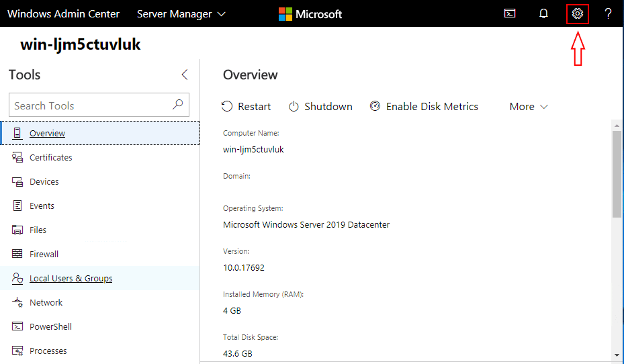Click the Events tool icon
Screen dimensions: 624x364
tap(17, 206)
